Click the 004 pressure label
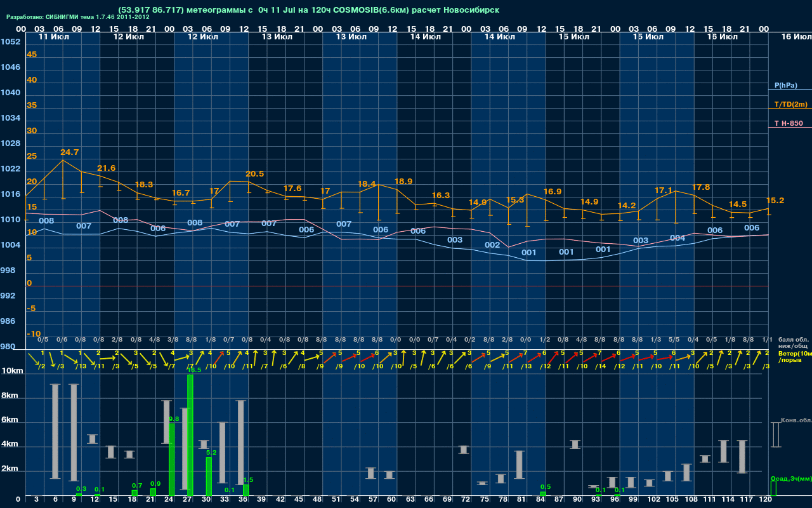Screen dimensions: 812x508 pos(678,238)
